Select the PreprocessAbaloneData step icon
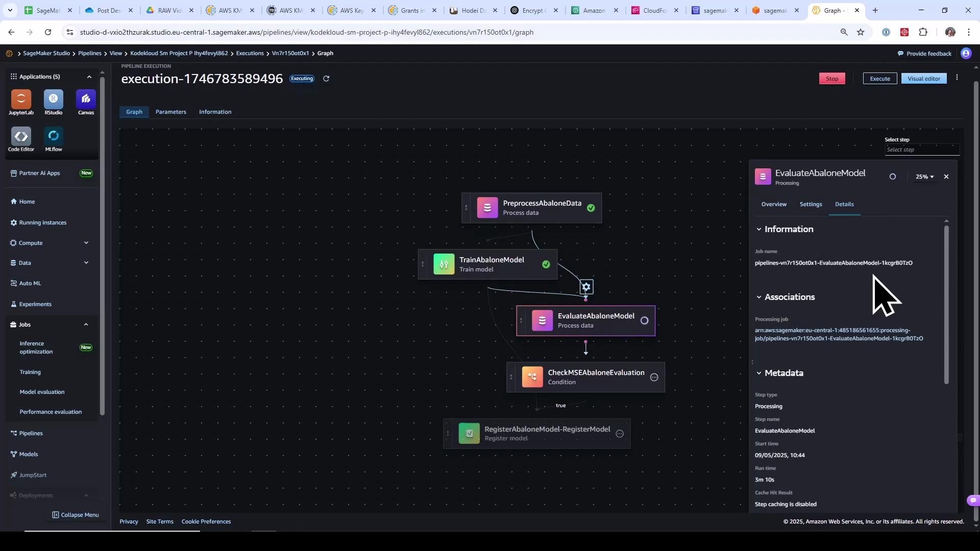Viewport: 980px width, 551px height. 487,208
